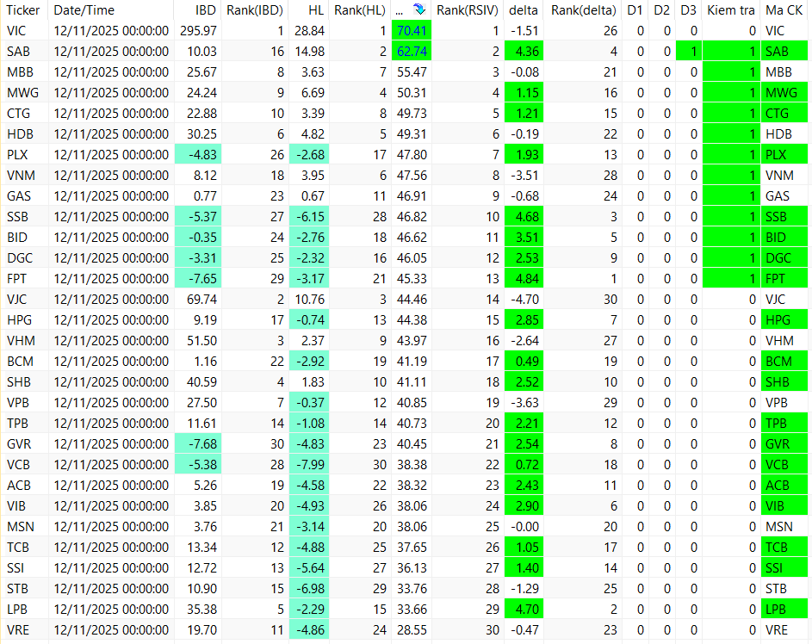The width and height of the screenshot is (812, 644).
Task: Sort by the Ticker column header
Action: coord(23,9)
